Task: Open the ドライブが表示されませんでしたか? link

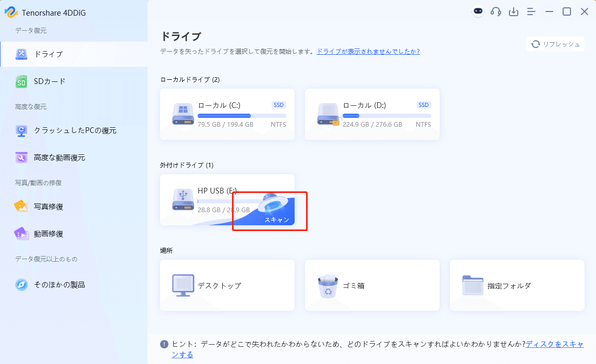Action: pos(368,51)
